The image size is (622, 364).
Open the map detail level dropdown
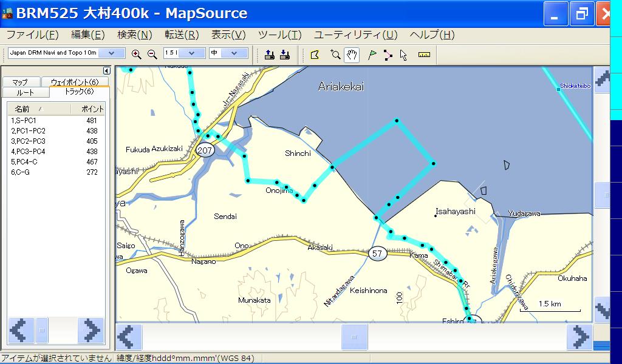[234, 53]
